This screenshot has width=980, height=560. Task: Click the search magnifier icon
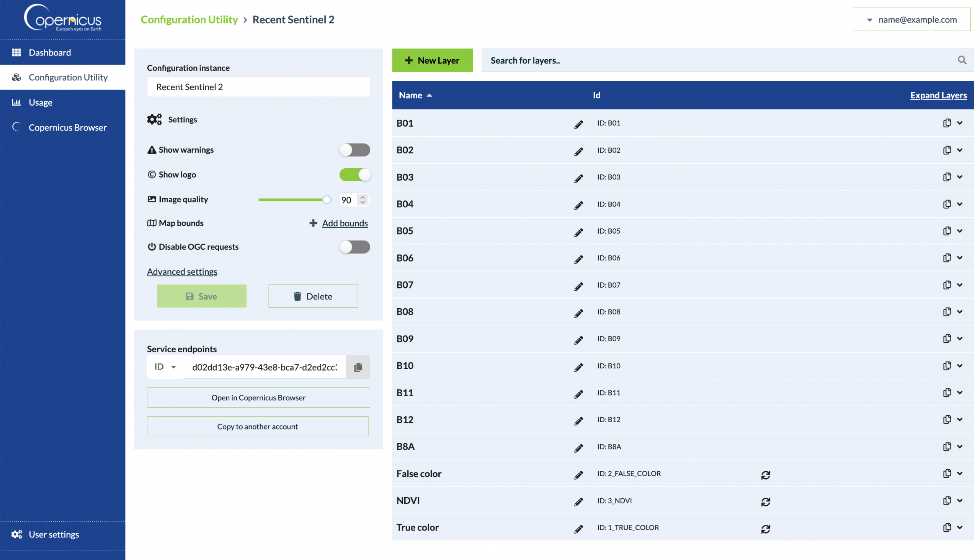[962, 60]
